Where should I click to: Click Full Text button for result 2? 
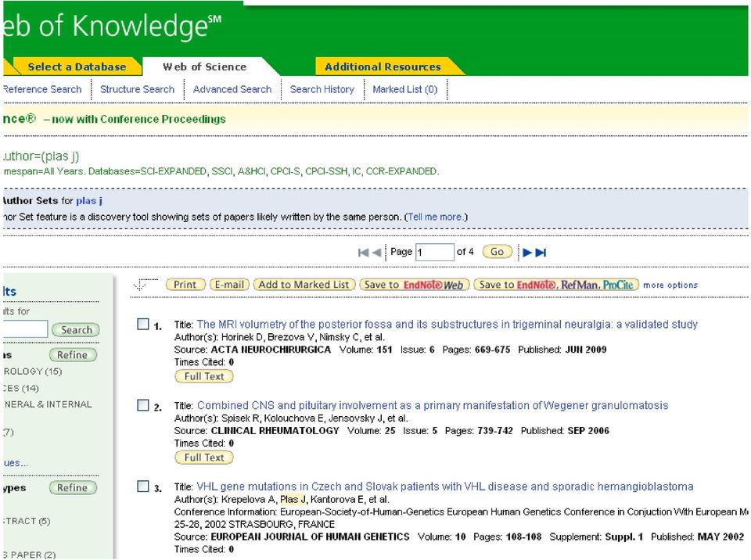[x=204, y=458]
